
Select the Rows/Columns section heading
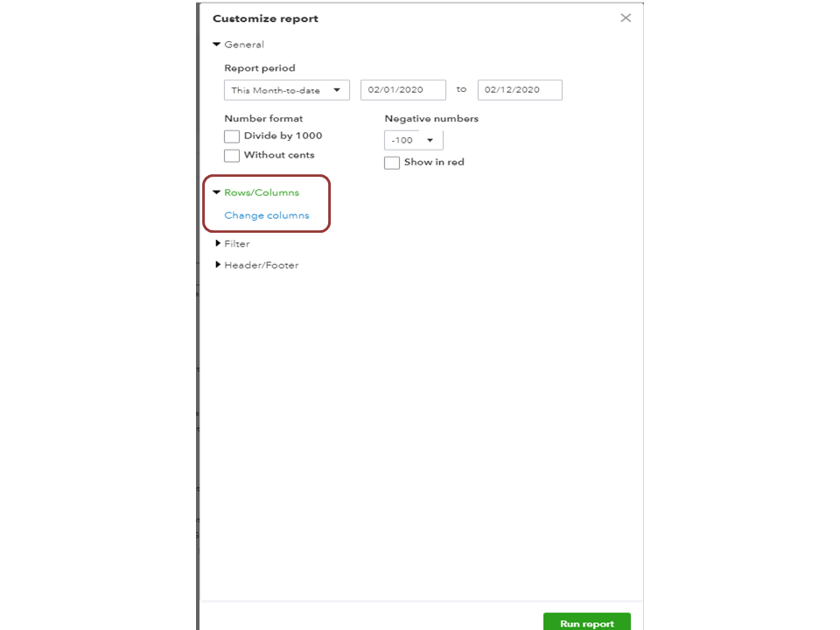(262, 192)
